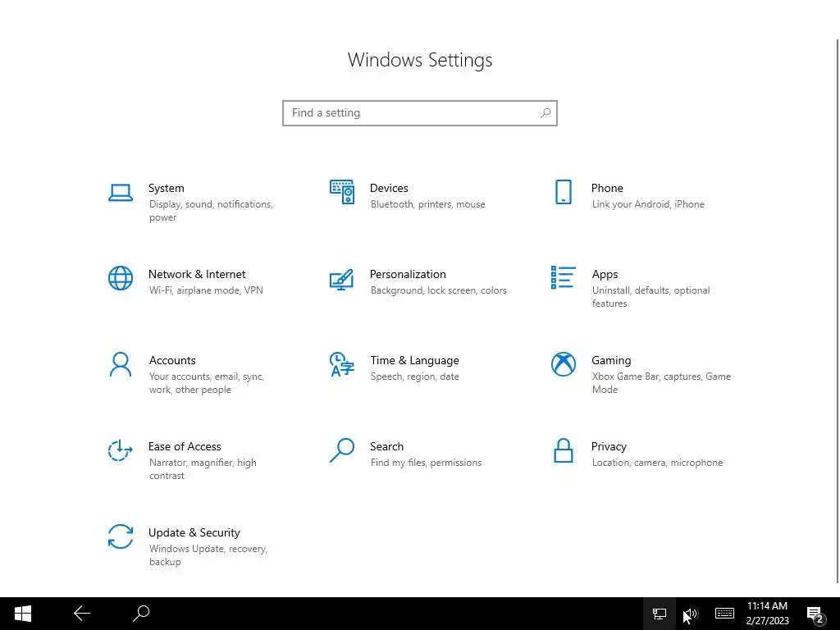
Task: Open Personalization settings heading
Action: point(408,274)
